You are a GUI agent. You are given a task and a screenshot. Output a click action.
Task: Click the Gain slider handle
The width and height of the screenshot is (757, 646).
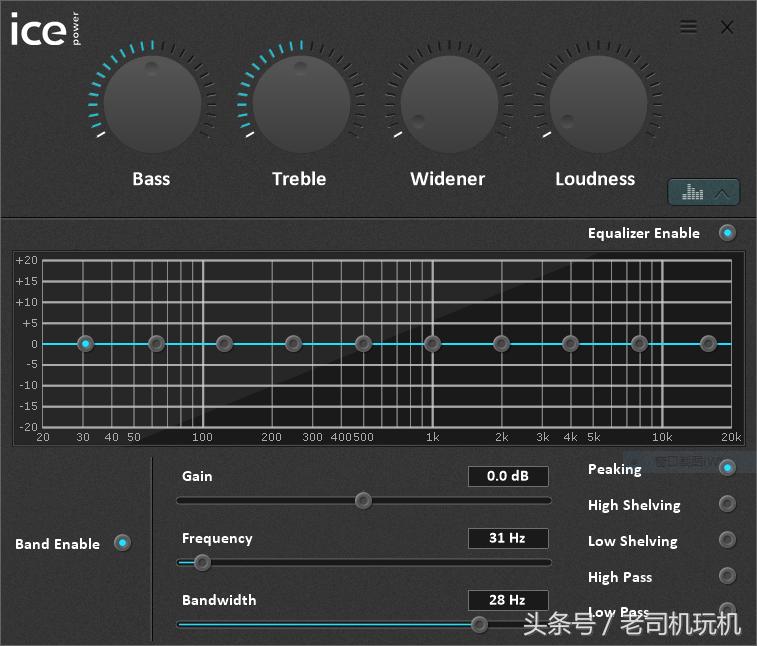[x=363, y=500]
